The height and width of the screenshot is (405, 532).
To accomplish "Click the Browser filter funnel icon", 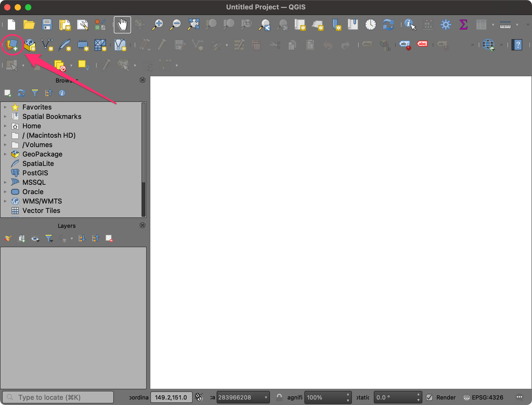I will point(35,93).
